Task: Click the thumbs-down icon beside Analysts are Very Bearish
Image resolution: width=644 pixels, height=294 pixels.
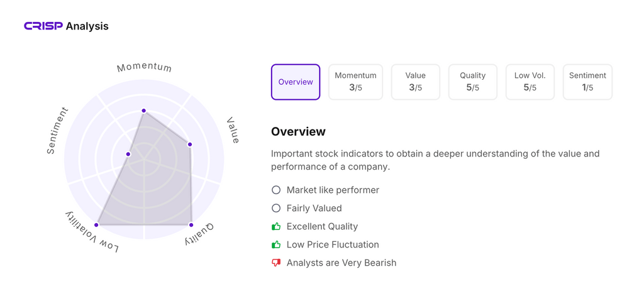Action: tap(276, 263)
